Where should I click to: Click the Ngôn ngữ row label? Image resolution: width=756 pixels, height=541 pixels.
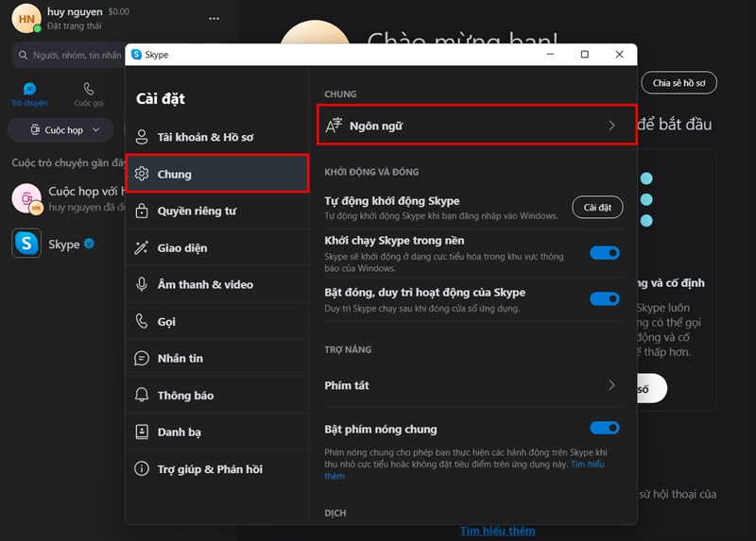[x=376, y=126]
